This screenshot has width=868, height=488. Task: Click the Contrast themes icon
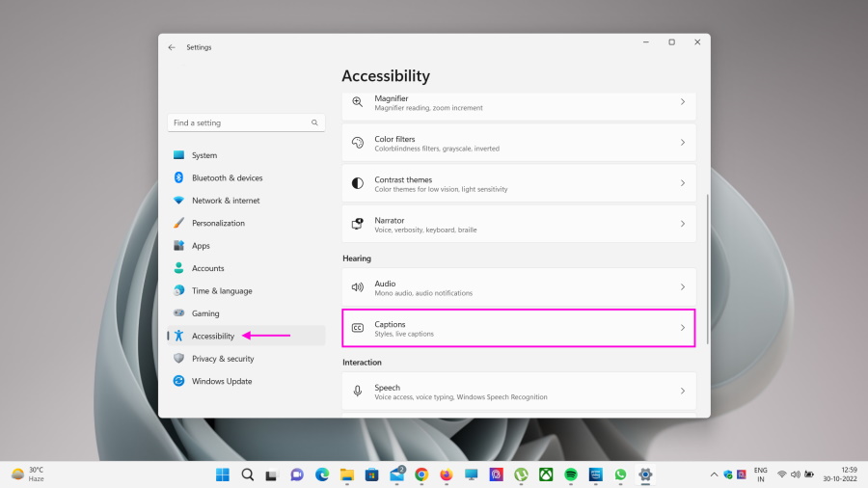(x=357, y=183)
